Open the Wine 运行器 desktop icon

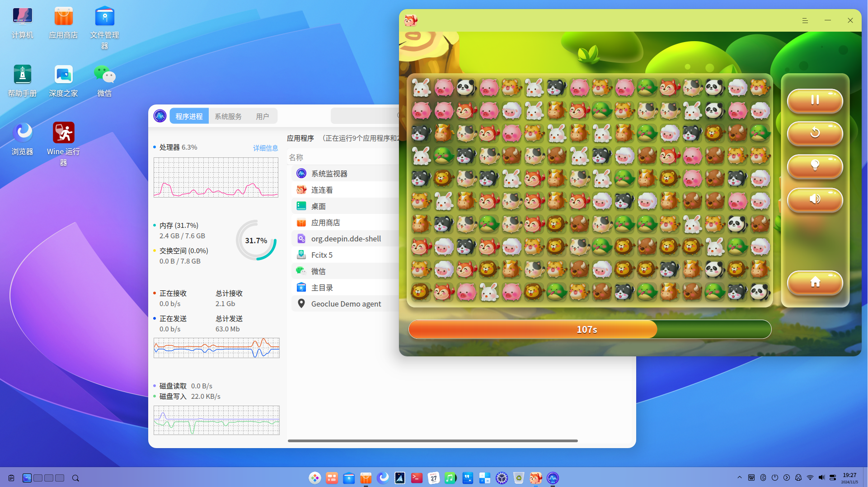63,145
